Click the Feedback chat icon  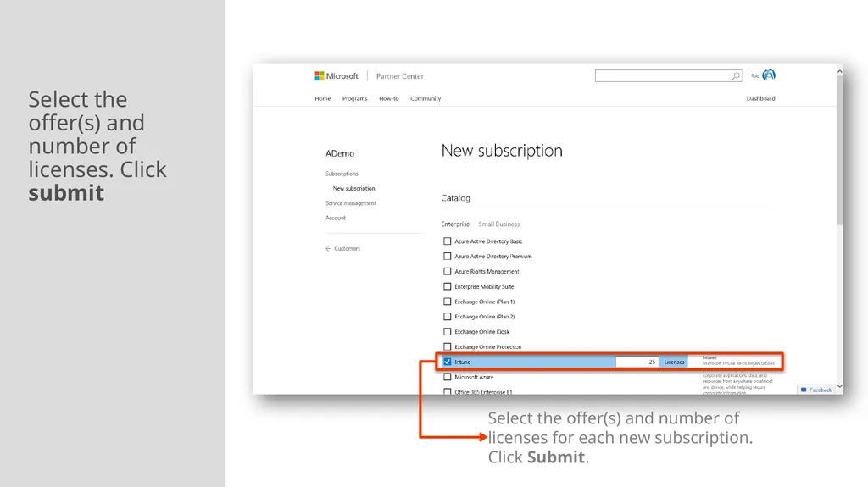pos(804,390)
